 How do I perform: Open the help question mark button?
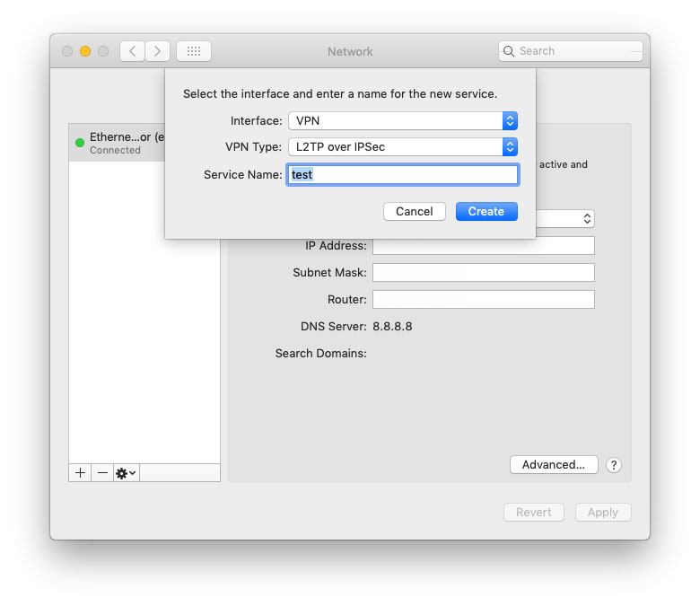tap(614, 465)
